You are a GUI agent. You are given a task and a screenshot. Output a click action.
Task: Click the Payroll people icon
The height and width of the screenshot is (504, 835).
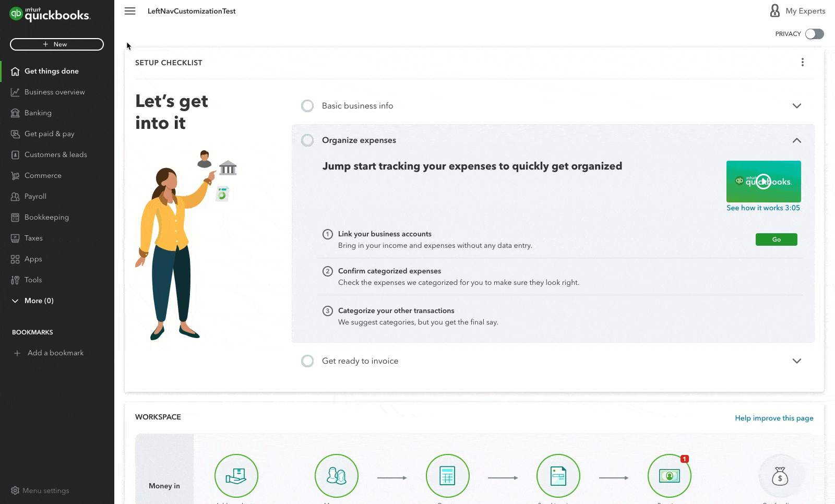[x=15, y=197]
